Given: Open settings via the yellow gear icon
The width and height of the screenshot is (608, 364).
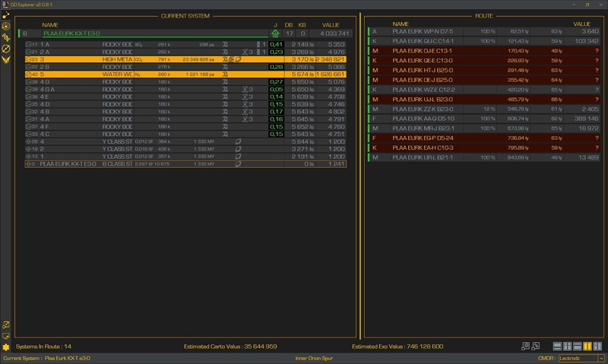Looking at the screenshot, I should (6, 347).
